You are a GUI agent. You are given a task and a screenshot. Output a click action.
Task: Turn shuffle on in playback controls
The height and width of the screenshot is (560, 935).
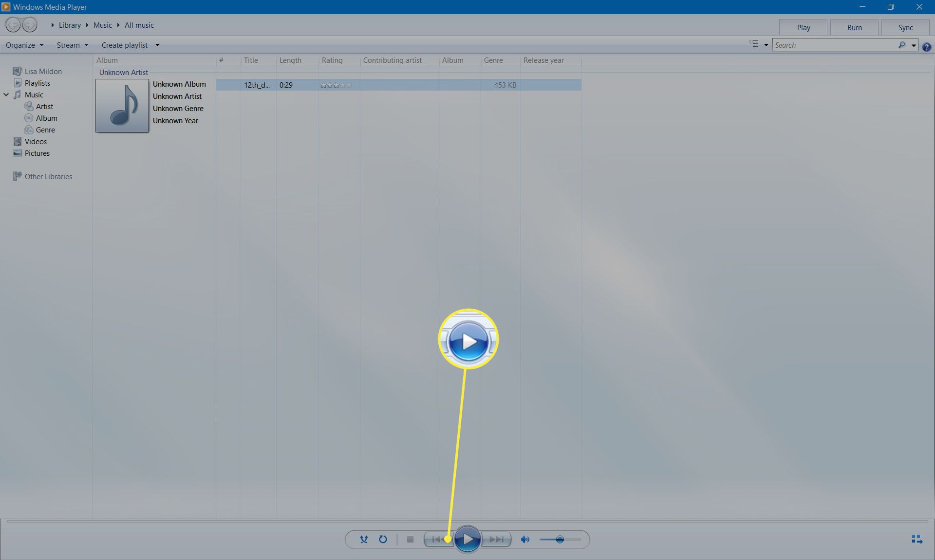[x=364, y=539]
